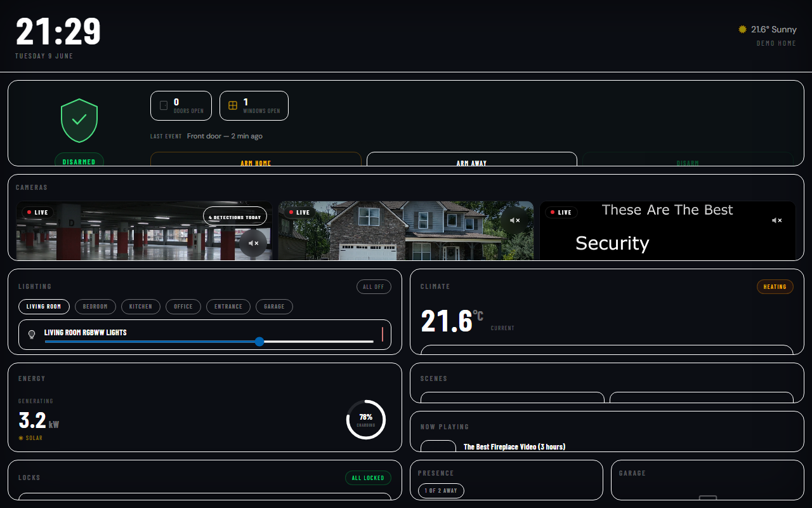
Task: Click the Heating status badge
Action: pos(775,287)
